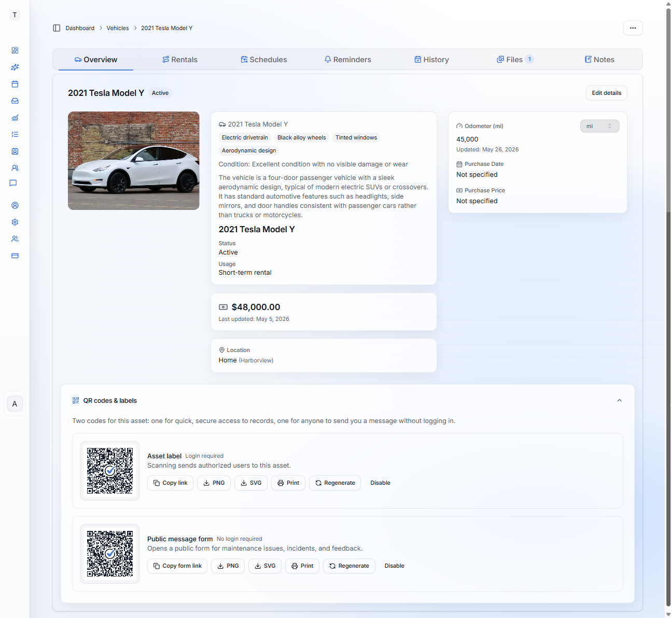Open the settings gear icon in sidebar
The height and width of the screenshot is (618, 672).
click(x=15, y=222)
